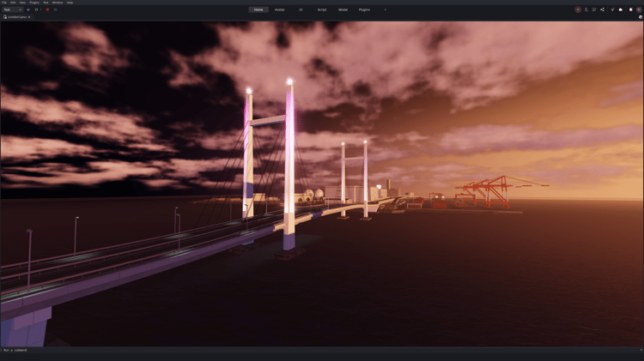Open the Help menu

70,3
